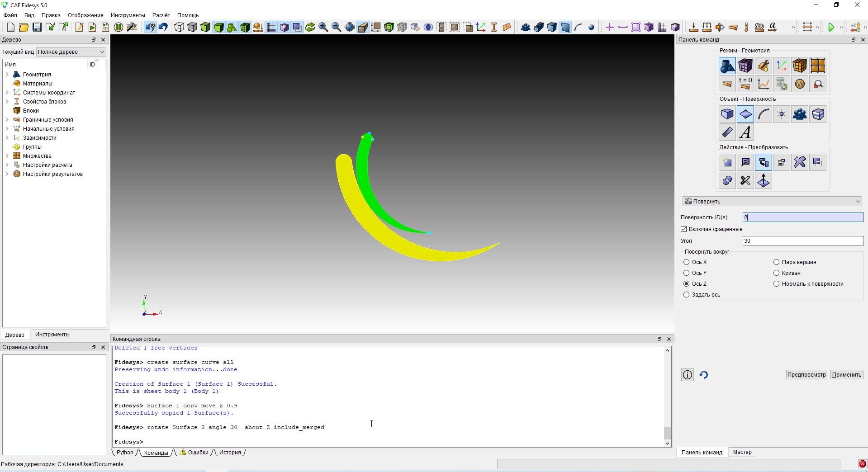The height and width of the screenshot is (472, 868).
Task: Click the Modify action hammer icon
Action: (745, 163)
